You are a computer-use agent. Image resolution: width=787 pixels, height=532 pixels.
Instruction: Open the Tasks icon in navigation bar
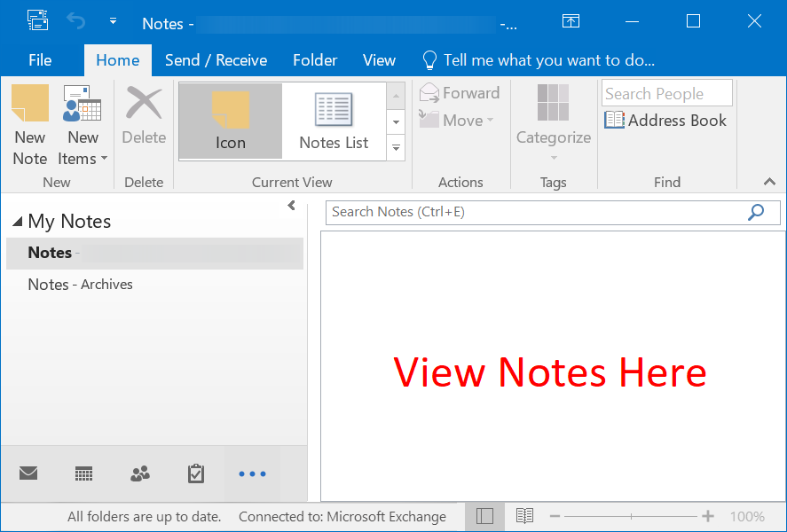click(x=195, y=473)
